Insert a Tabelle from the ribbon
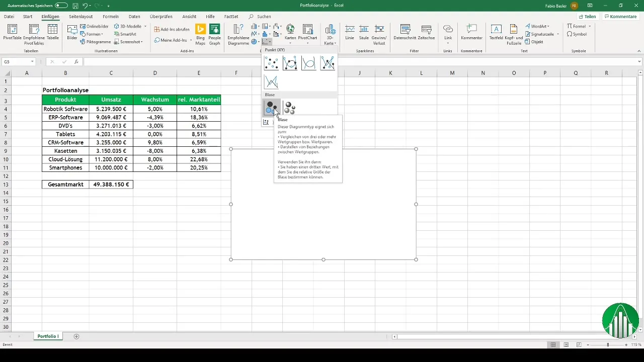 coord(53,33)
